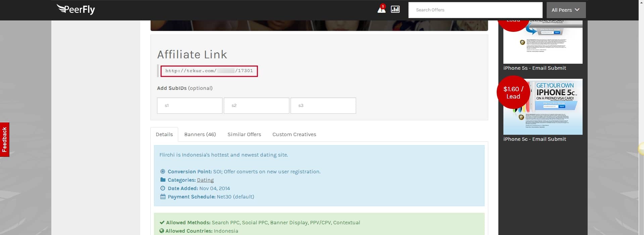The width and height of the screenshot is (644, 235).
Task: Open the iPhone 5c - Email Submit offer title
Action: pos(535,139)
